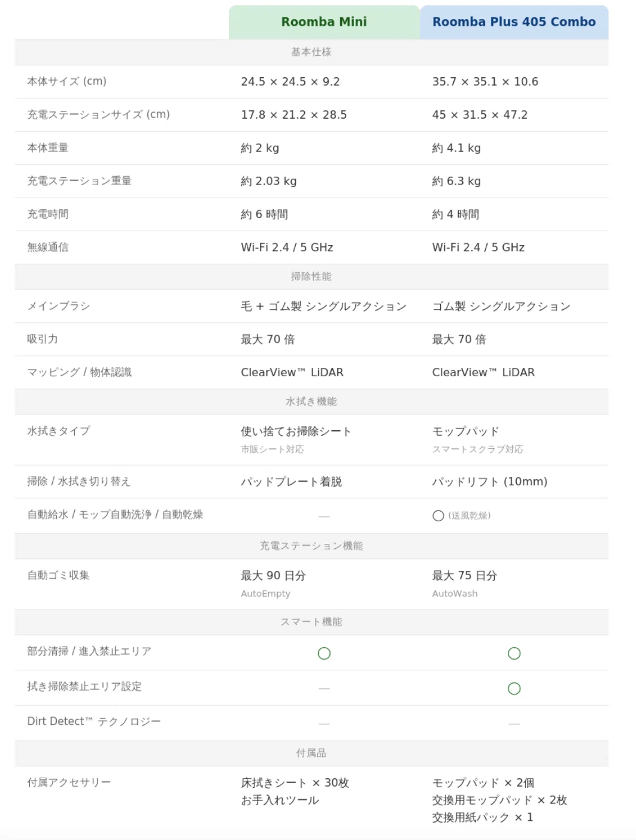Image resolution: width=636 pixels, height=840 pixels.
Task: Click the スマート機能 section header
Action: tap(311, 622)
